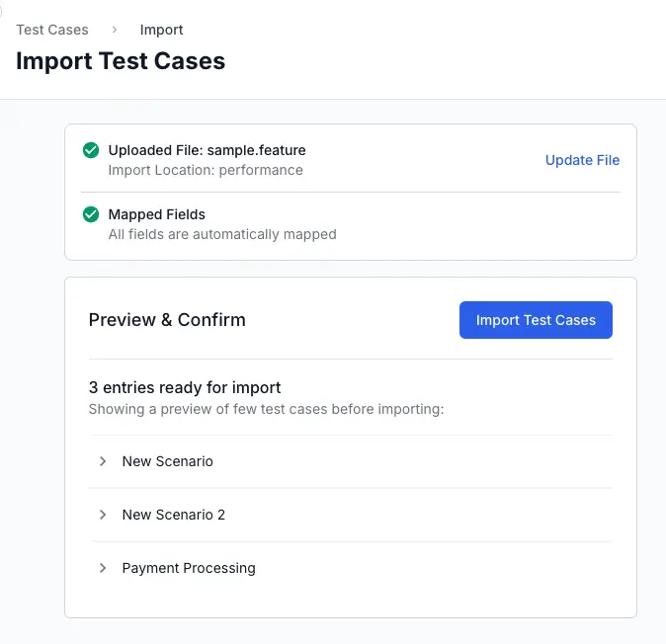Click the Import Test Cases button
The height and width of the screenshot is (644, 666).
(x=536, y=320)
